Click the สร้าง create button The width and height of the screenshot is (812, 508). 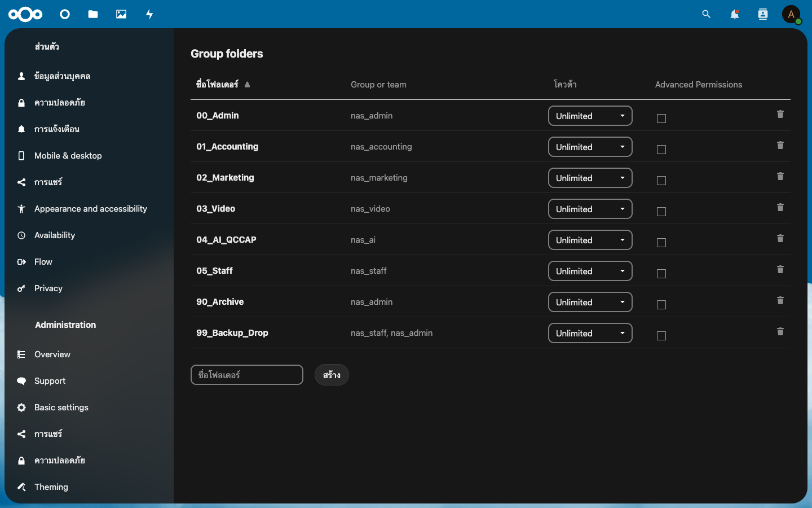[332, 375]
